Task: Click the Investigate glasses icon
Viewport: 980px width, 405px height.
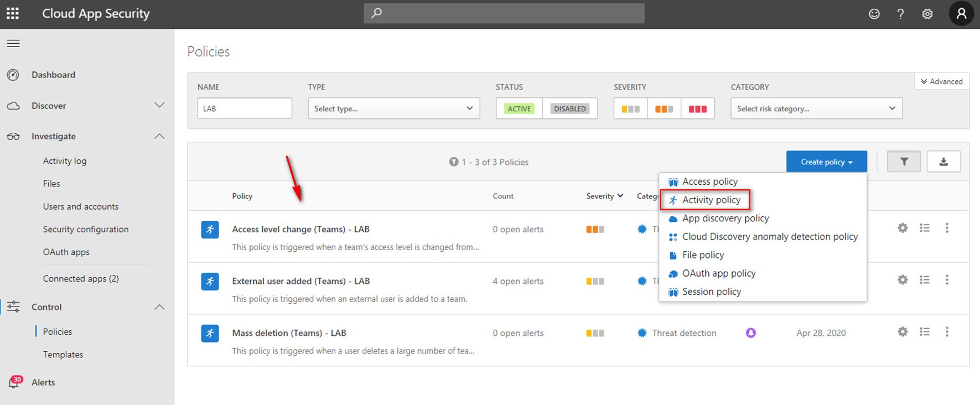Action: click(13, 136)
